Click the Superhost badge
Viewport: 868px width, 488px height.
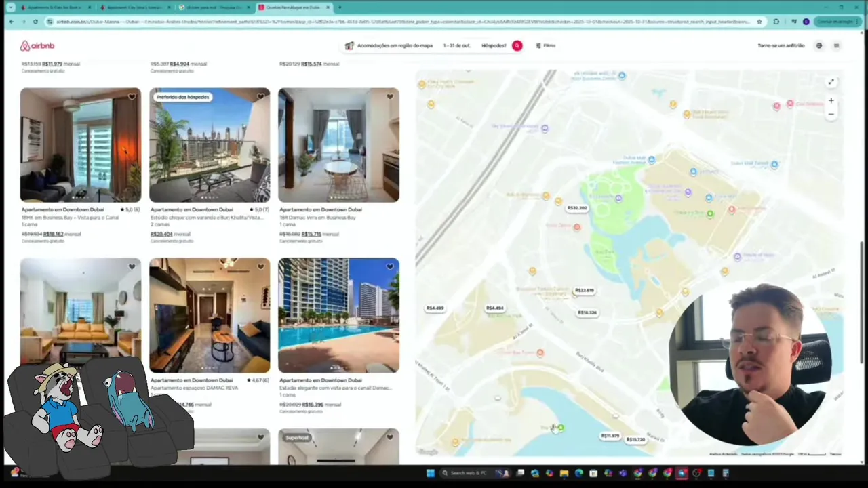tap(298, 437)
